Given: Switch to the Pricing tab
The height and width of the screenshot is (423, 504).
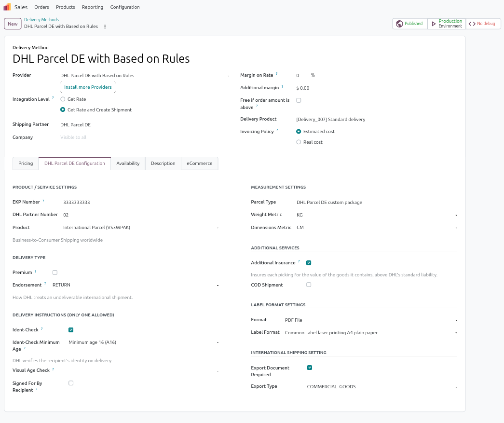Looking at the screenshot, I should (26, 164).
